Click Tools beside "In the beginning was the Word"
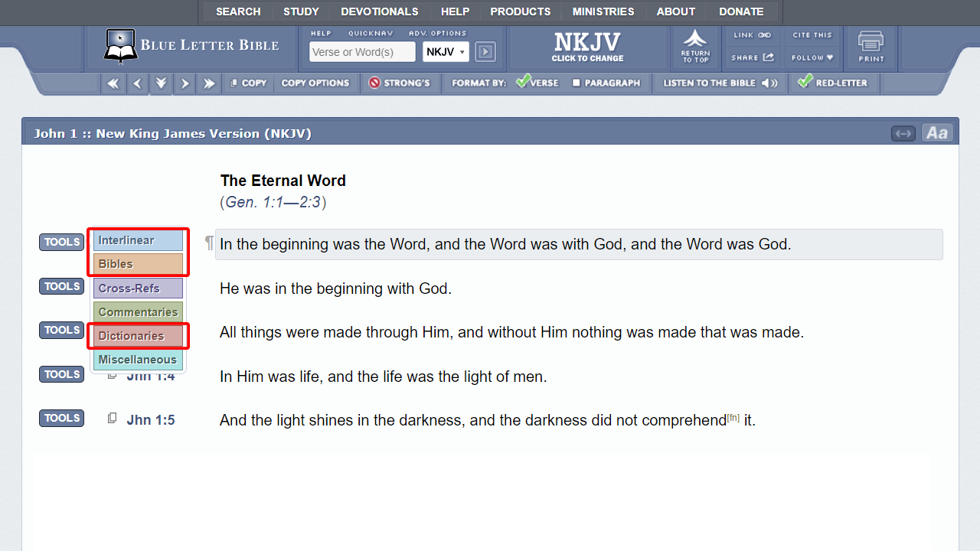980x551 pixels. (62, 243)
